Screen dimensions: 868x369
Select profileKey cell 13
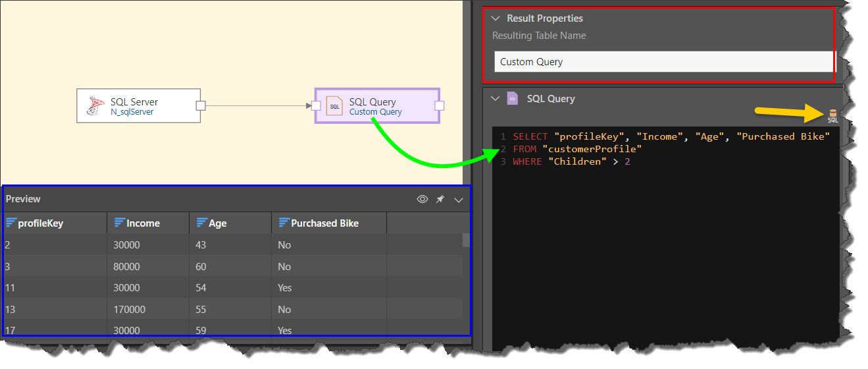[55, 309]
